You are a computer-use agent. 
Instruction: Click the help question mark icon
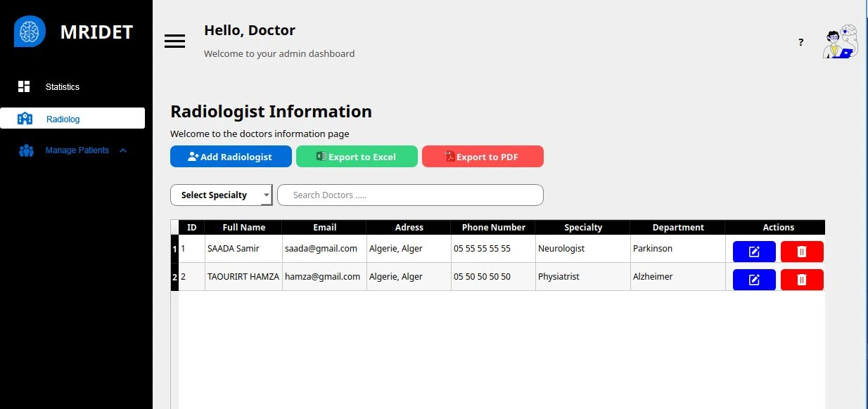(x=800, y=42)
